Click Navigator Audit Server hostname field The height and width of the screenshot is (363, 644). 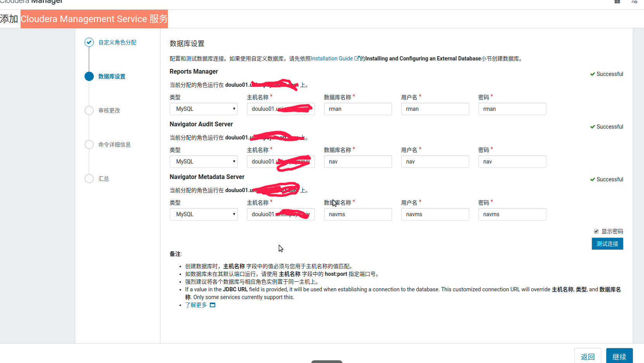coord(281,162)
